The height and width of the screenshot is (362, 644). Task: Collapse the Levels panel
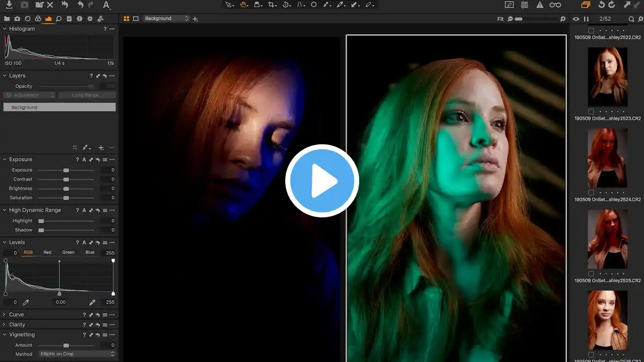[5, 242]
